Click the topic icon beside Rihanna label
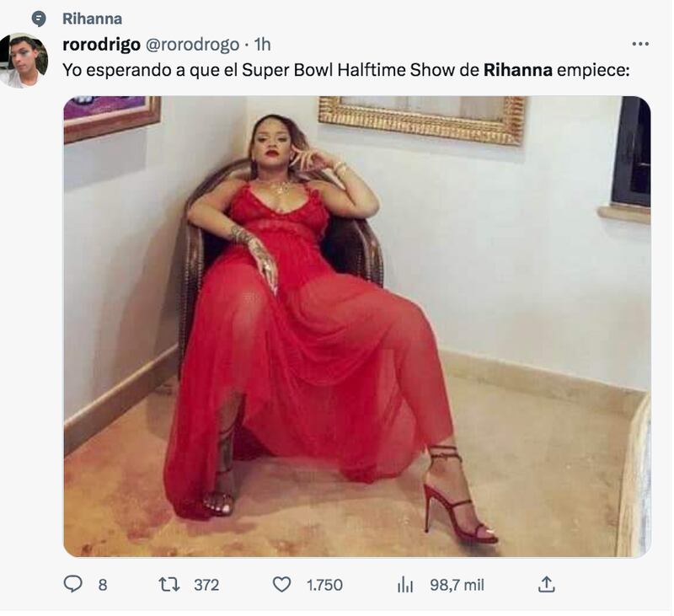This screenshot has width=674, height=616. tap(39, 19)
